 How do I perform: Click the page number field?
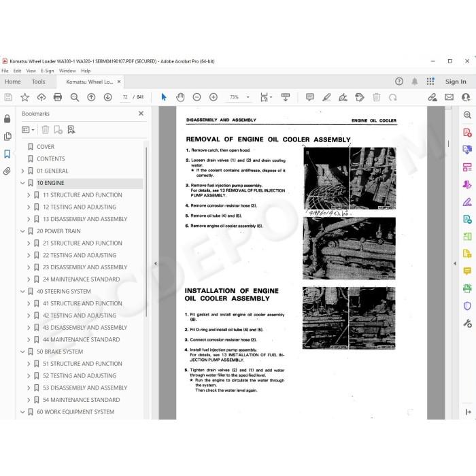(x=125, y=97)
